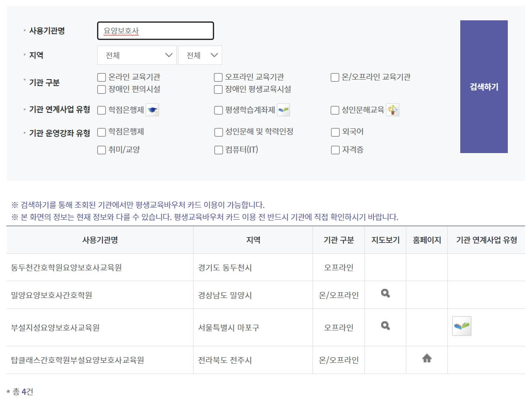Screen dimensions: 532x403
Task: Enable the 컴퓨터(IT) course filter
Action: point(218,150)
